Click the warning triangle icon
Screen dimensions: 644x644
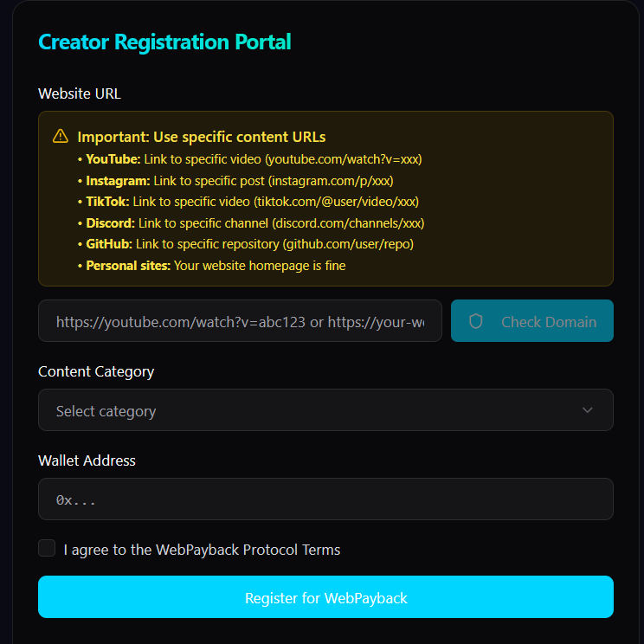[x=61, y=136]
